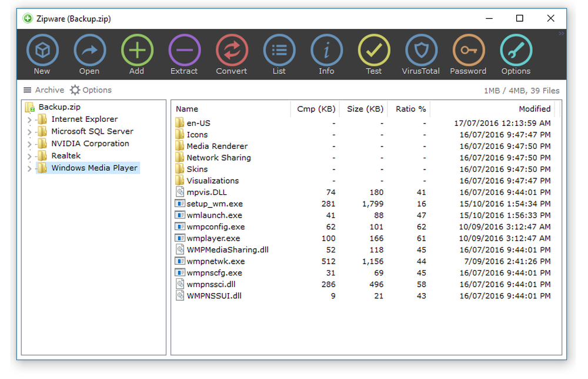Open the Archive hamburger menu

pos(44,90)
